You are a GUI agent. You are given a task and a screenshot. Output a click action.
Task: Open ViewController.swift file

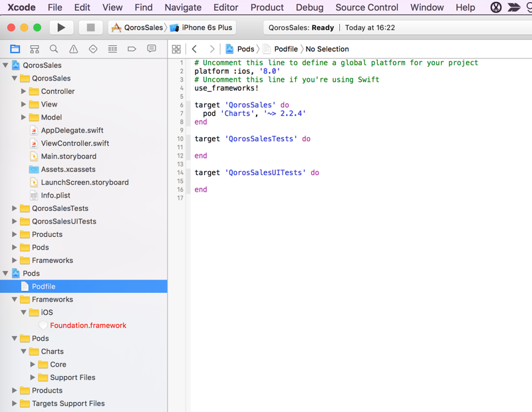(x=75, y=143)
